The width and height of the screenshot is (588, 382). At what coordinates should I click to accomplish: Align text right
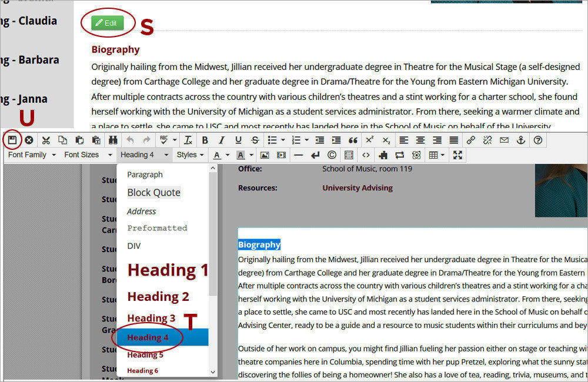[x=437, y=140]
